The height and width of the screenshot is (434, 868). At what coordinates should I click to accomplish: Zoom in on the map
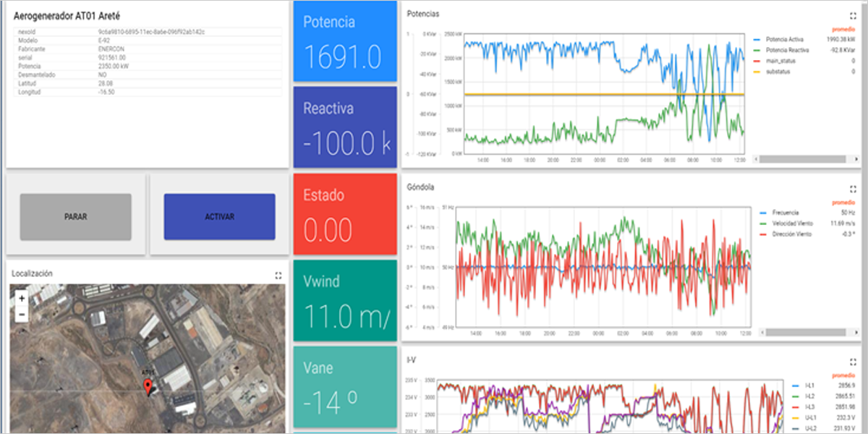tap(22, 298)
